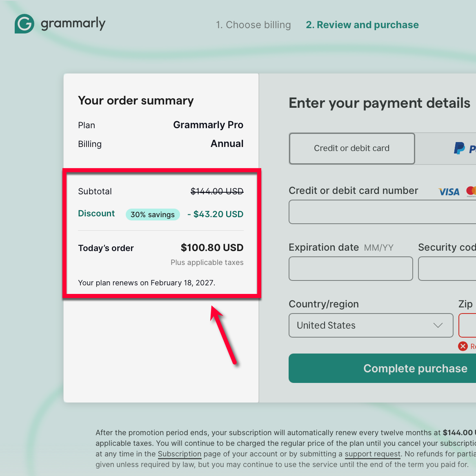Open the Subscription page link
Image resolution: width=476 pixels, height=476 pixels.
(x=180, y=454)
